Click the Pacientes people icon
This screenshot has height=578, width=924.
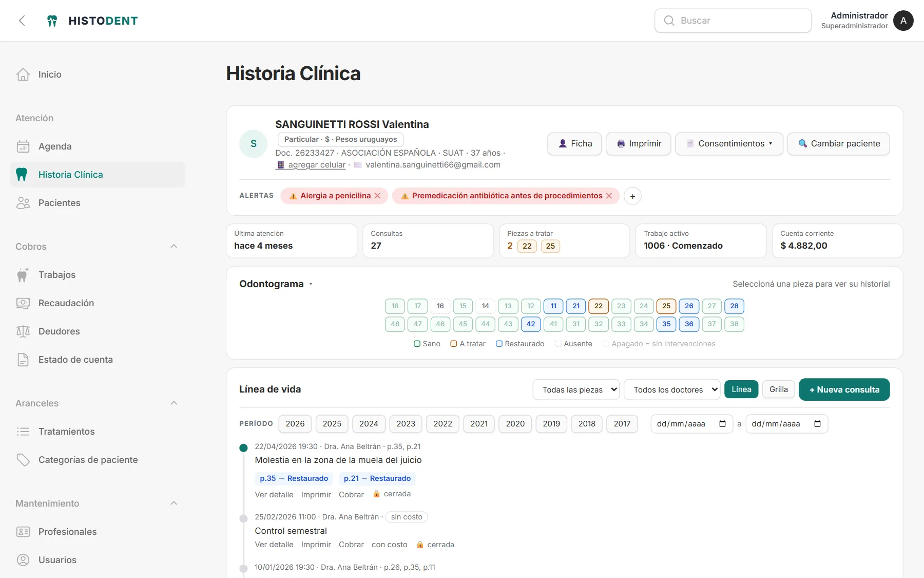pos(23,203)
